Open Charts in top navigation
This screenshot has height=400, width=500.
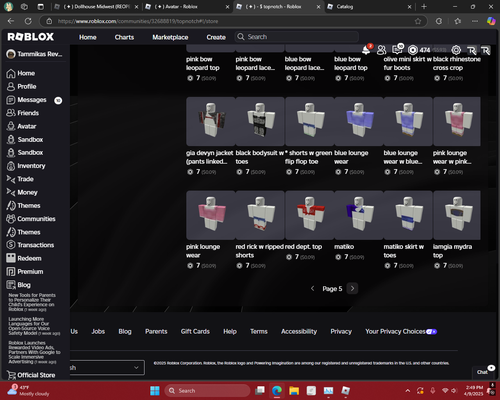pos(124,37)
